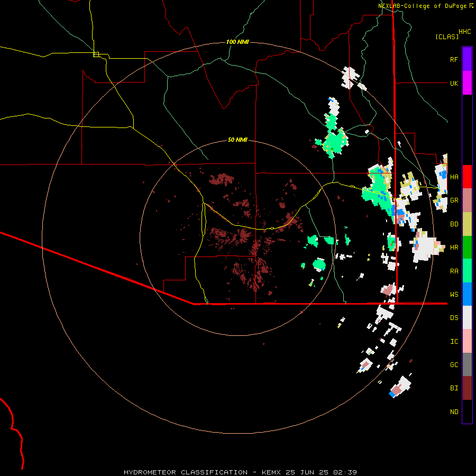Click the RA legend label

(x=454, y=271)
